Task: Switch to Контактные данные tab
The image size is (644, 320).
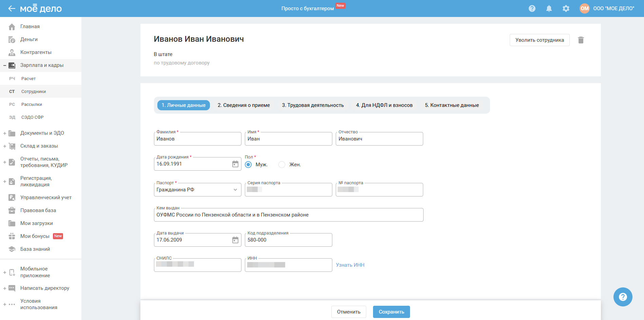Action: (452, 105)
